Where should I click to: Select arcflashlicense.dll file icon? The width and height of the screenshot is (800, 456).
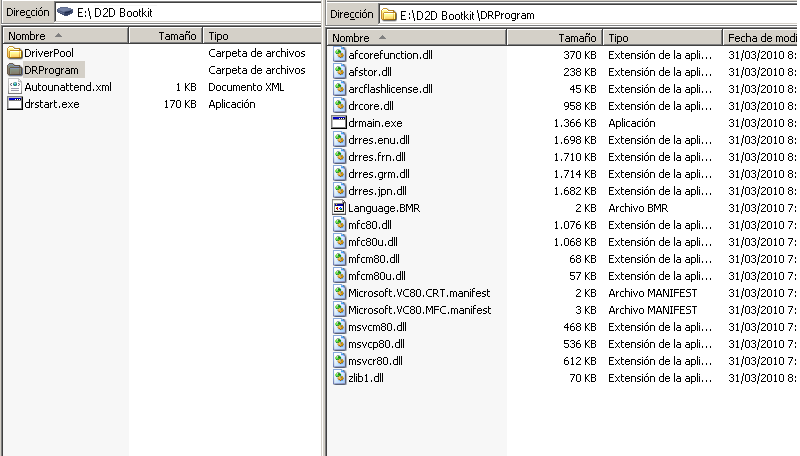pos(339,89)
